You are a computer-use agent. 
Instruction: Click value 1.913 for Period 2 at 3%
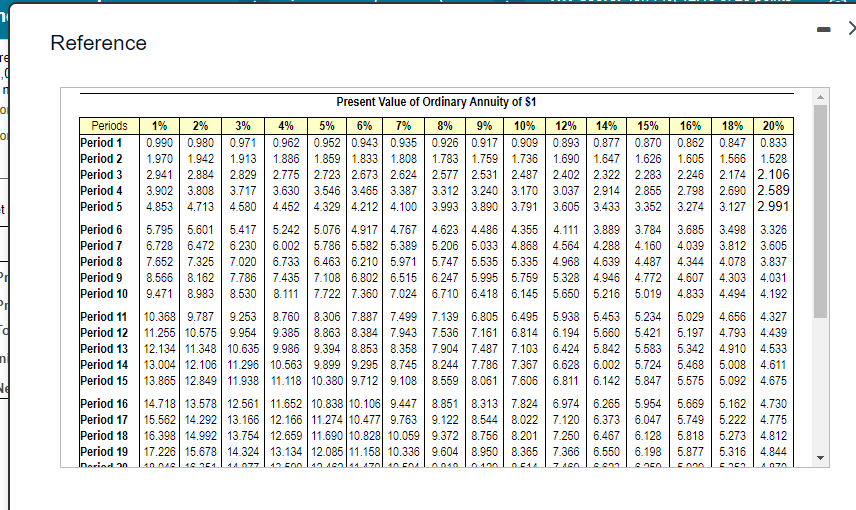pos(243,158)
